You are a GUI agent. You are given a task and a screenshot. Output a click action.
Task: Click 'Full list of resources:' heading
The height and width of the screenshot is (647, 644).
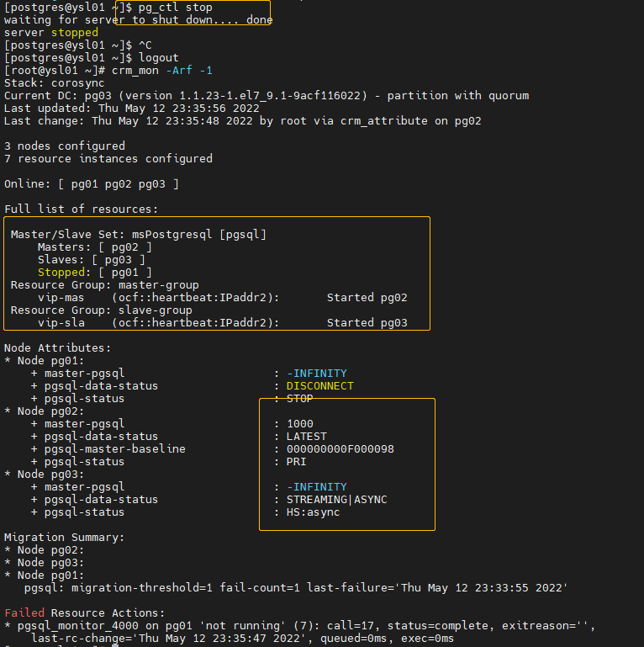click(82, 209)
